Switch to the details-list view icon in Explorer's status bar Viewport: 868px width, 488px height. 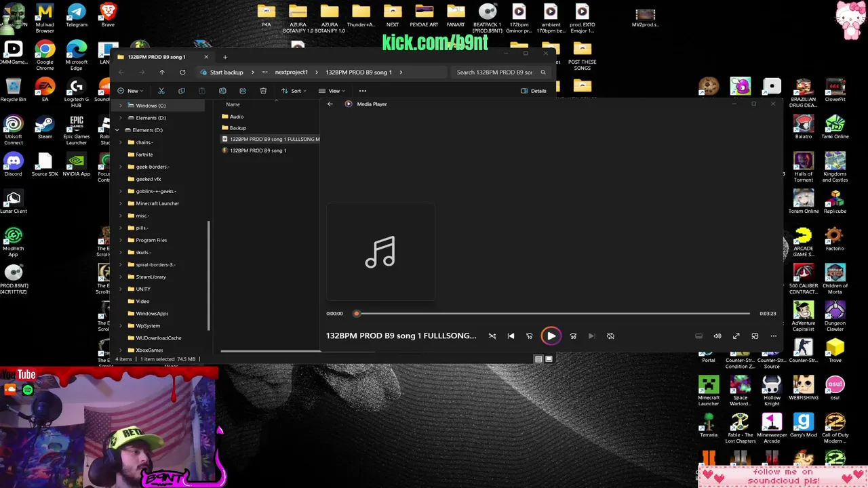point(538,359)
